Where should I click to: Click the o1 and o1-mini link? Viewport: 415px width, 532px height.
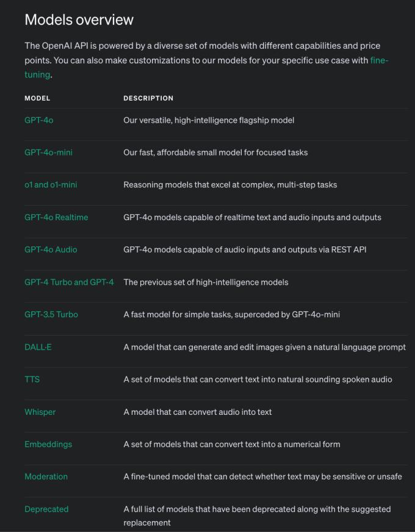pyautogui.click(x=51, y=185)
